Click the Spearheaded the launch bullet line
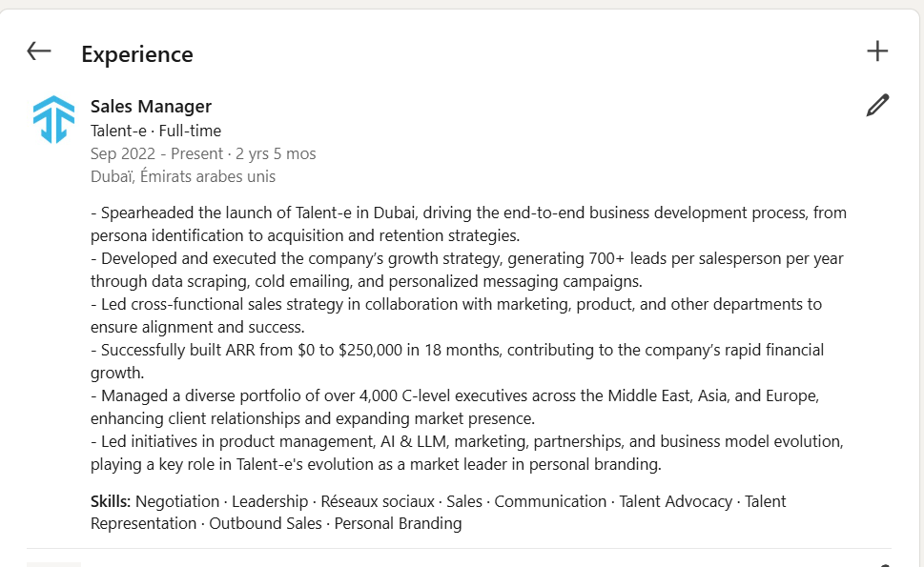 pyautogui.click(x=468, y=224)
